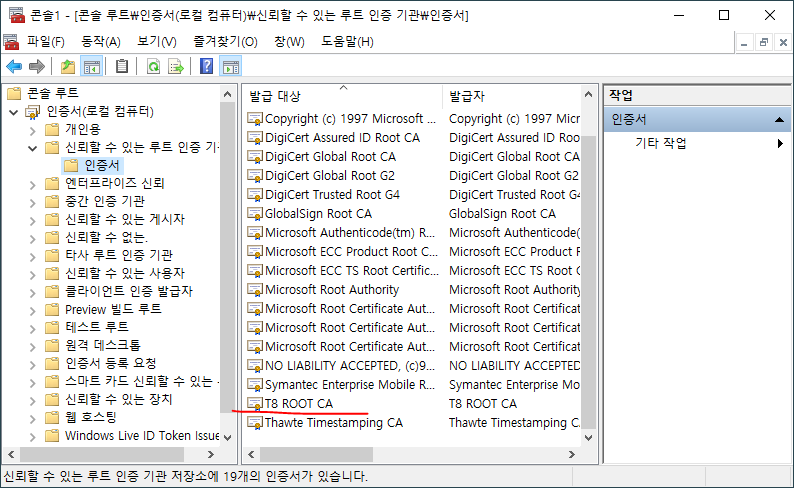Expand the 원격 데스크톱 node

33,347
